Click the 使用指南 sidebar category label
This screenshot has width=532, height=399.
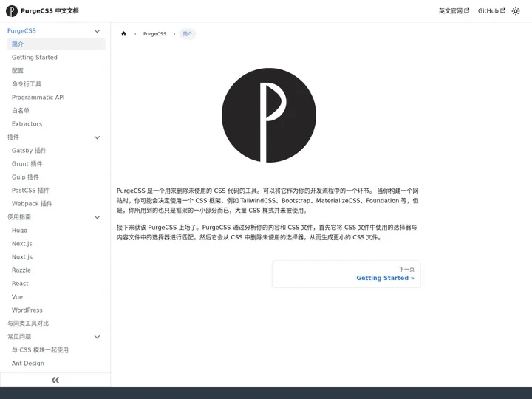tap(19, 217)
